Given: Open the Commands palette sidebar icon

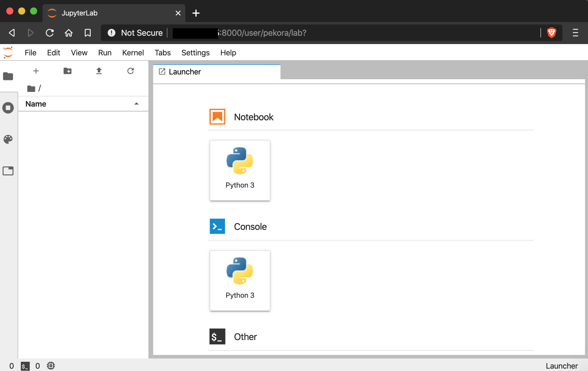Looking at the screenshot, I should tap(8, 139).
